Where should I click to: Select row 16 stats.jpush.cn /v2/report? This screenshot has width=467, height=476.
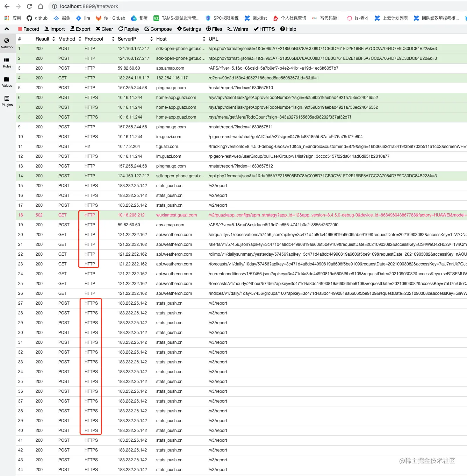point(241,196)
